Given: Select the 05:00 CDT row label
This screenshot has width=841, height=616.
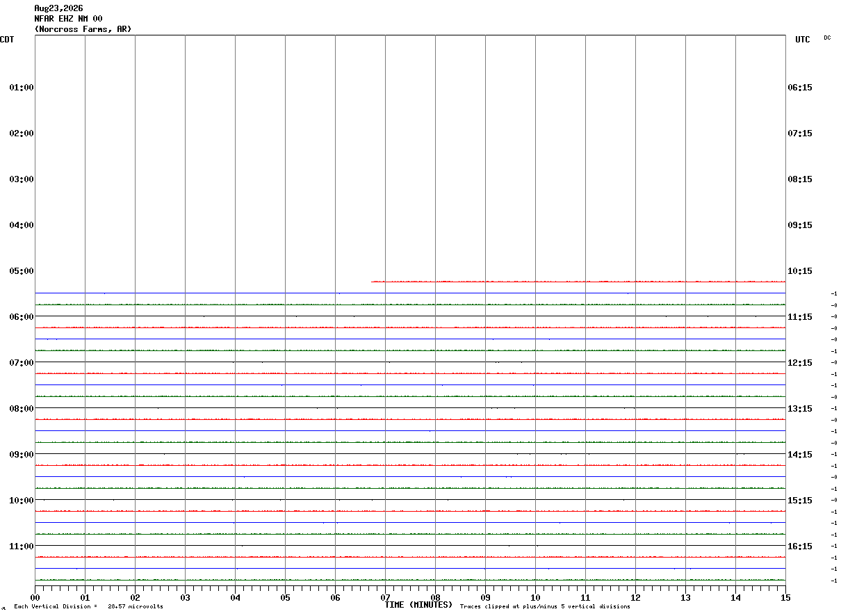Looking at the screenshot, I should [22, 271].
